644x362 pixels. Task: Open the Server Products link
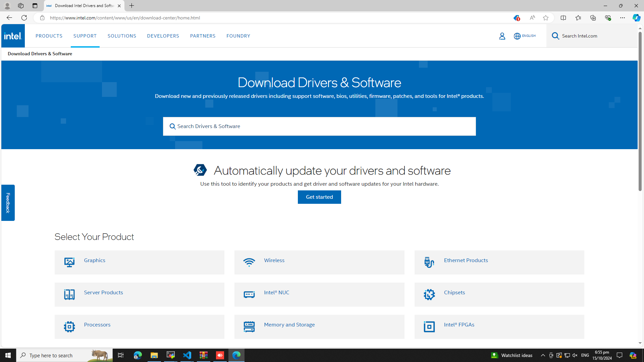(103, 293)
